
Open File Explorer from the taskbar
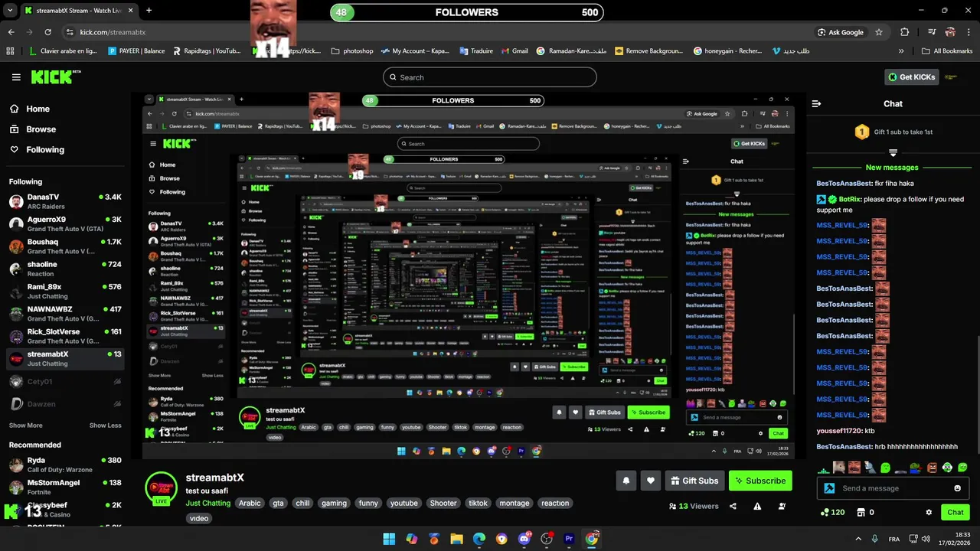(456, 539)
